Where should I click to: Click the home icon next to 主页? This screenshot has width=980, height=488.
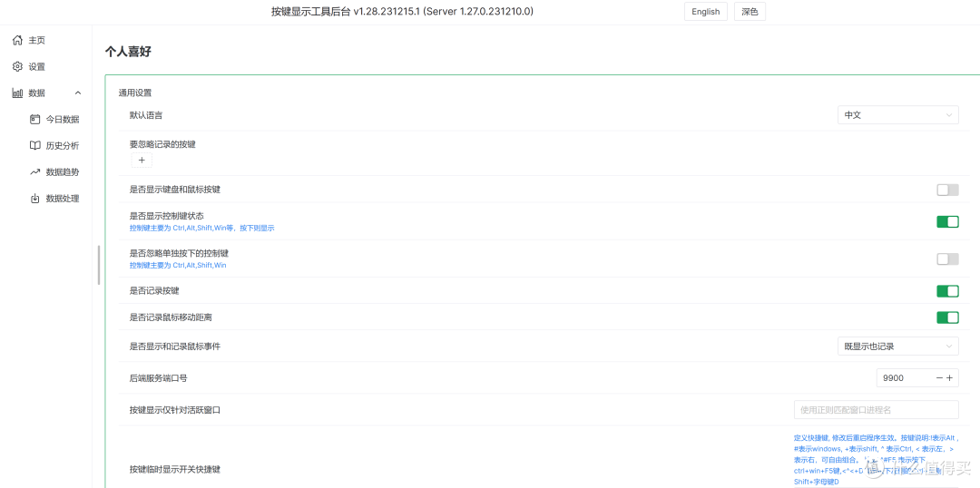17,40
